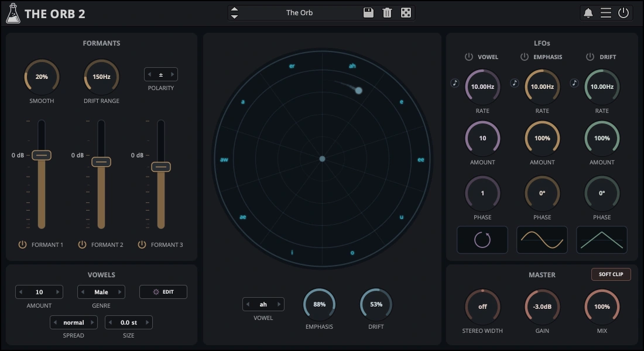
Task: Toggle Formant 2 power
Action: click(x=82, y=245)
